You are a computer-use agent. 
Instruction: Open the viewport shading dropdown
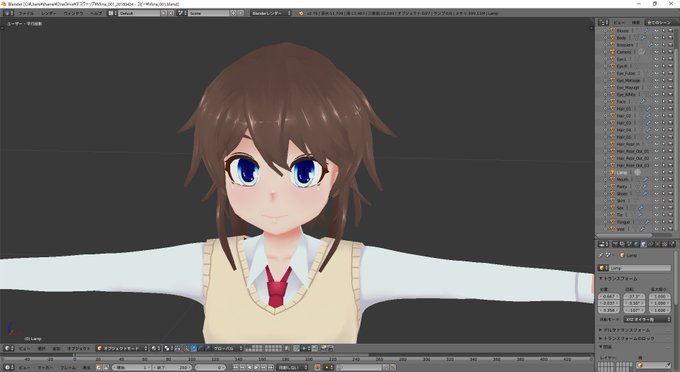point(156,349)
